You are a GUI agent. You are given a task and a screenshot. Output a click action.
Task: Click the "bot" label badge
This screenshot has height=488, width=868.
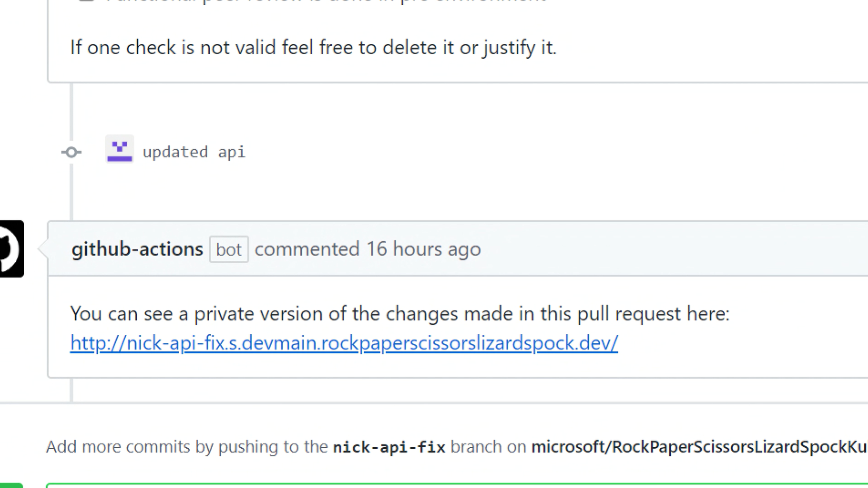click(228, 249)
